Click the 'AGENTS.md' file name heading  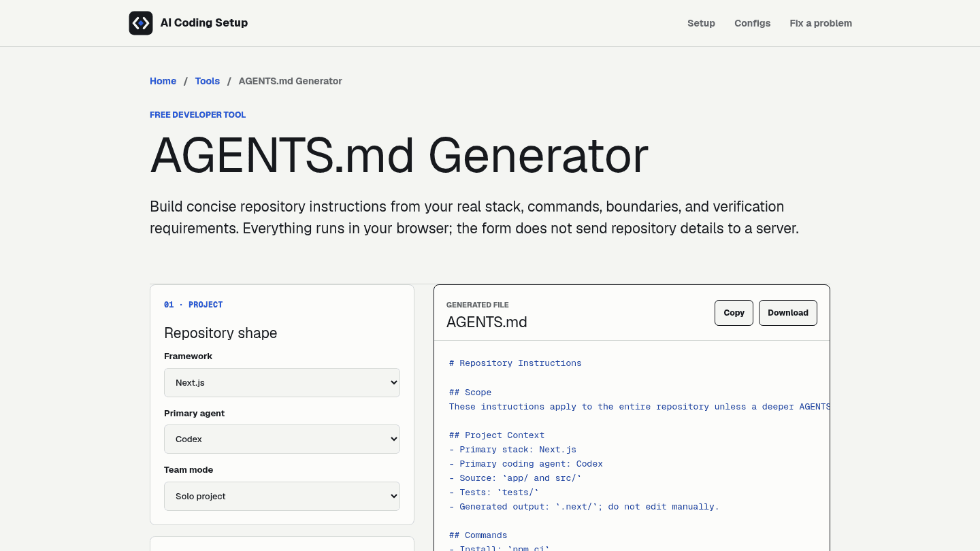(487, 322)
